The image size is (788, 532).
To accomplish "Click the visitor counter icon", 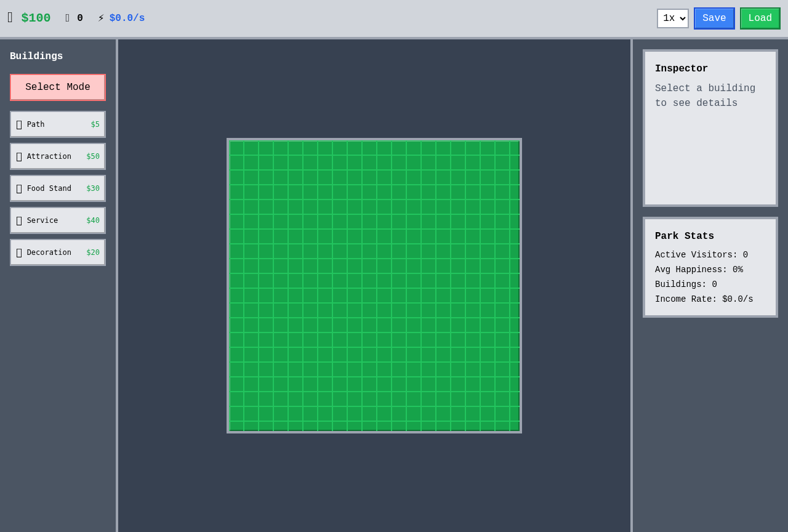I will (x=66, y=17).
